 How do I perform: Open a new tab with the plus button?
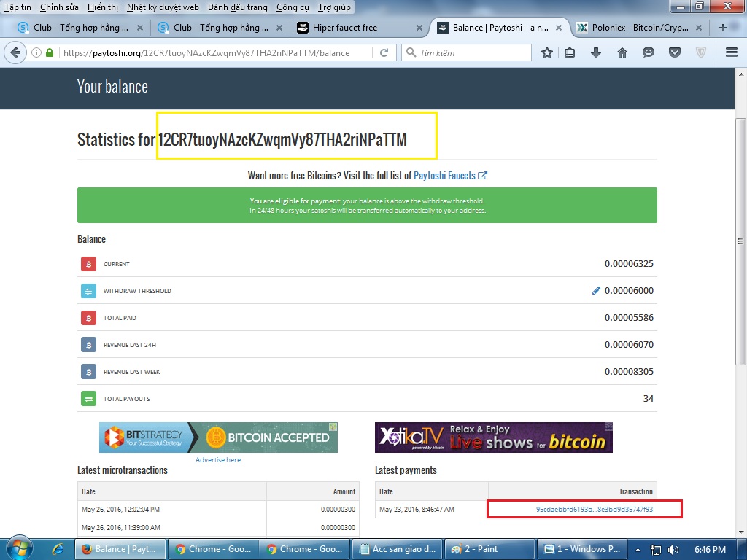click(723, 28)
